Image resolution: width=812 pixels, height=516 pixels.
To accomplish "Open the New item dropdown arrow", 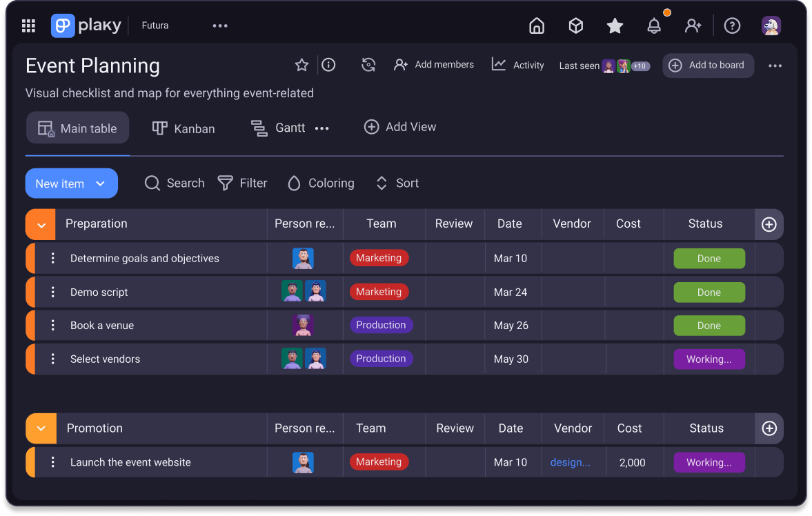I will coord(101,183).
